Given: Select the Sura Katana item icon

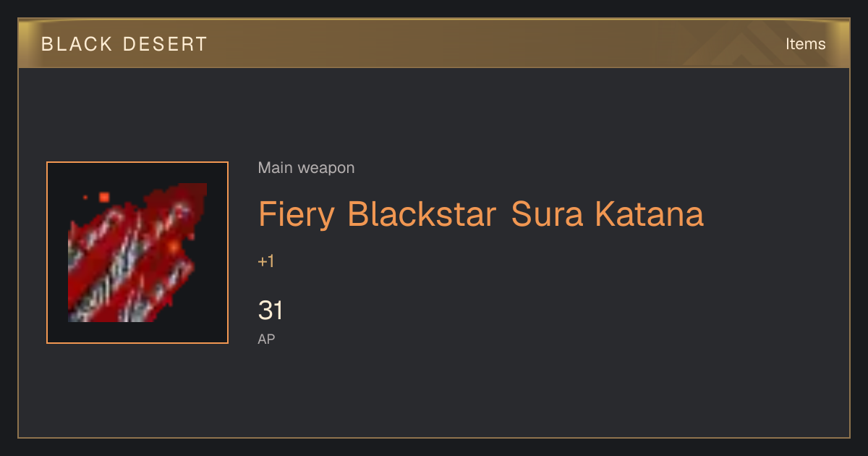Looking at the screenshot, I should click(x=137, y=253).
